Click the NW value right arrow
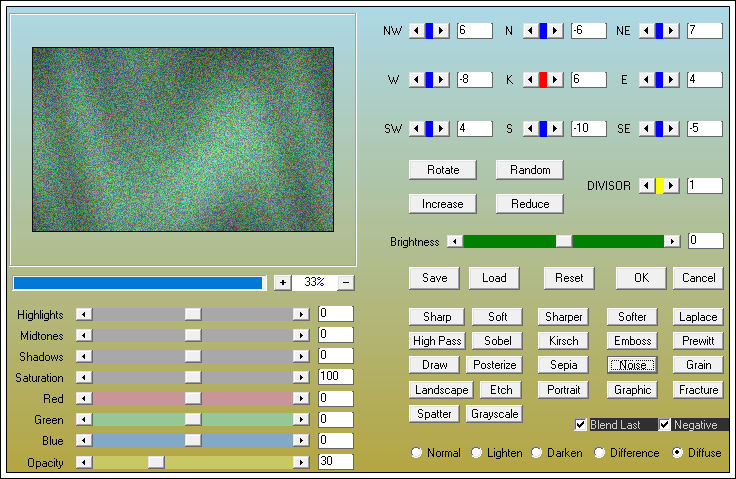 point(442,31)
